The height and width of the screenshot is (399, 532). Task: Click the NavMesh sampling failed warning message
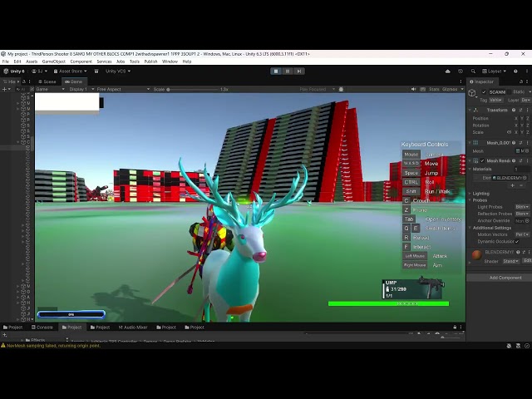(x=53, y=346)
